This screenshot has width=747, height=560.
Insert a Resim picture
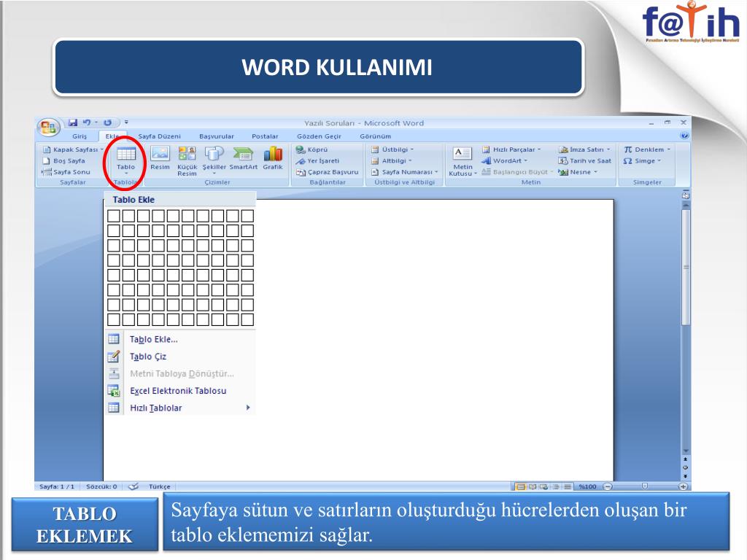click(x=160, y=159)
